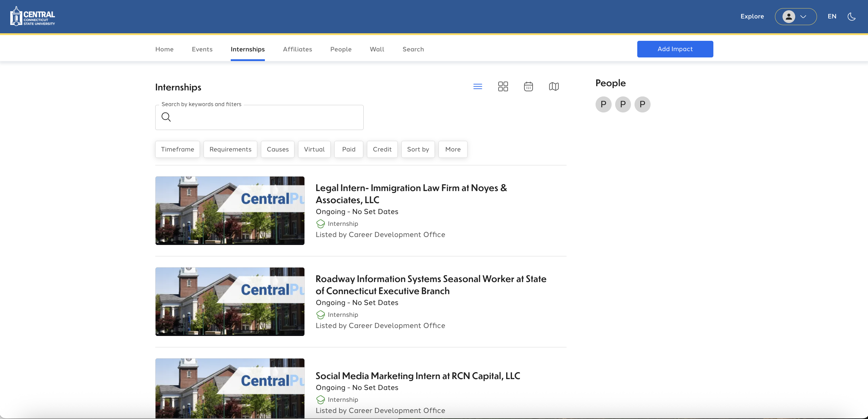The width and height of the screenshot is (868, 419).
Task: Click the People sidebar heading
Action: (x=610, y=83)
